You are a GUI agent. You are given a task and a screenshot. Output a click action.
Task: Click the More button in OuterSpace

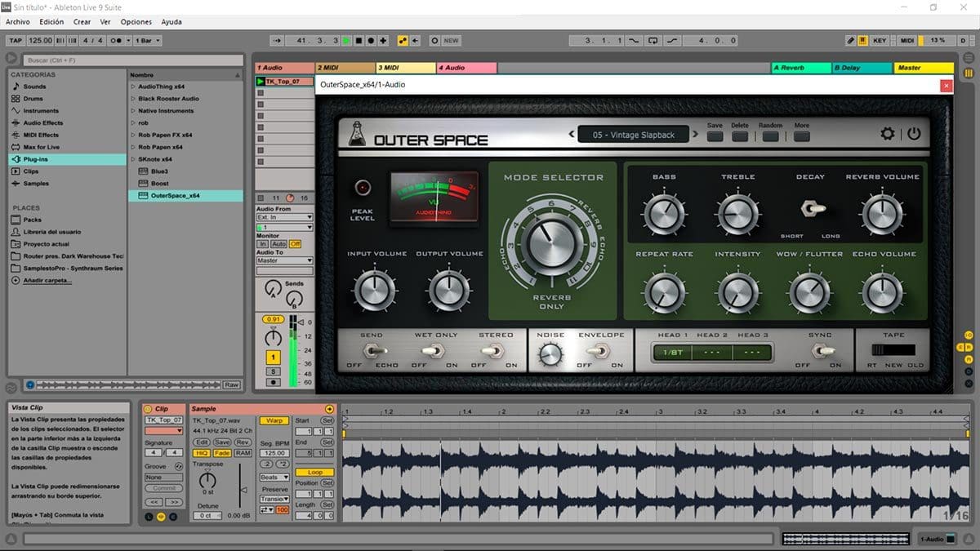[802, 136]
